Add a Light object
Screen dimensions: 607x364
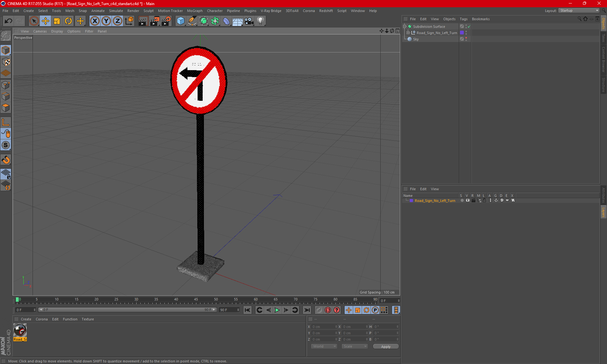coord(261,21)
